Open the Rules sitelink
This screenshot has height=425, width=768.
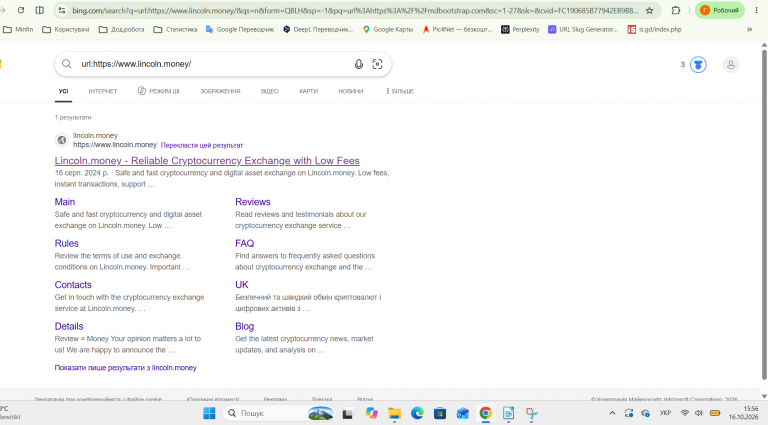pyautogui.click(x=67, y=243)
